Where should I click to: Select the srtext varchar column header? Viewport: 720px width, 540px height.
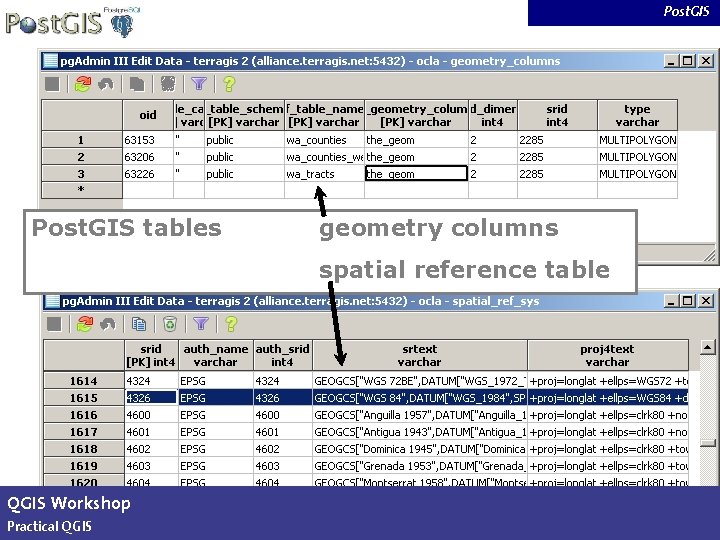[420, 355]
